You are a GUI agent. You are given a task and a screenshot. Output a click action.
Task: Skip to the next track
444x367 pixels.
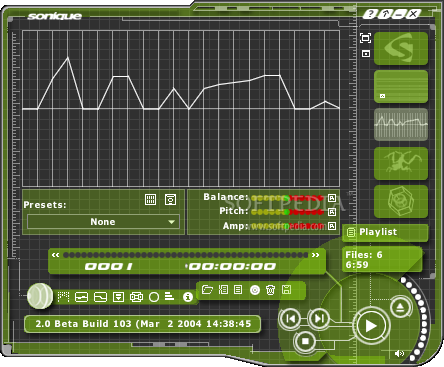click(319, 319)
